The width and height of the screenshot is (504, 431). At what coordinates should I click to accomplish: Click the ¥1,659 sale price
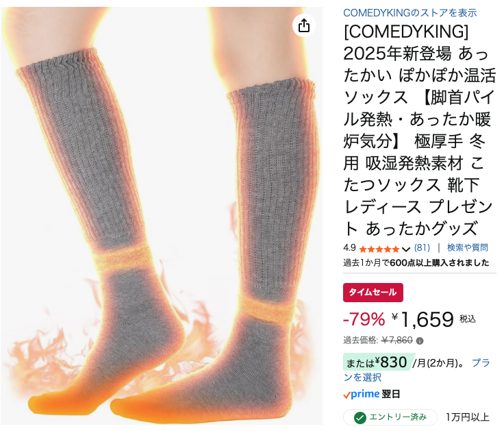[x=423, y=319]
